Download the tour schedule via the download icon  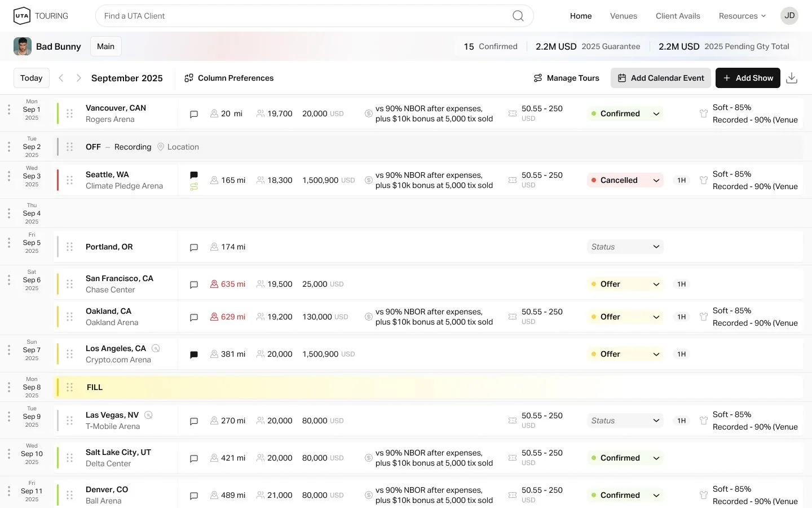pyautogui.click(x=792, y=78)
